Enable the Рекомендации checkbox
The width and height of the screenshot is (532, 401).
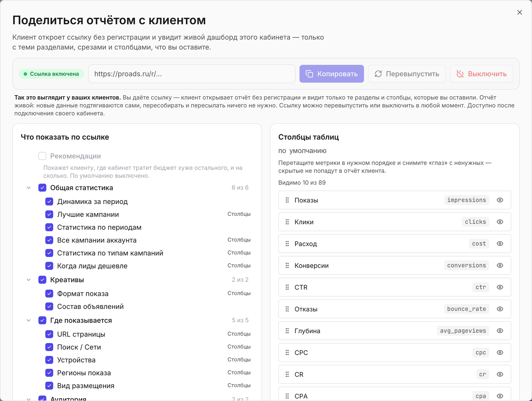pyautogui.click(x=42, y=156)
